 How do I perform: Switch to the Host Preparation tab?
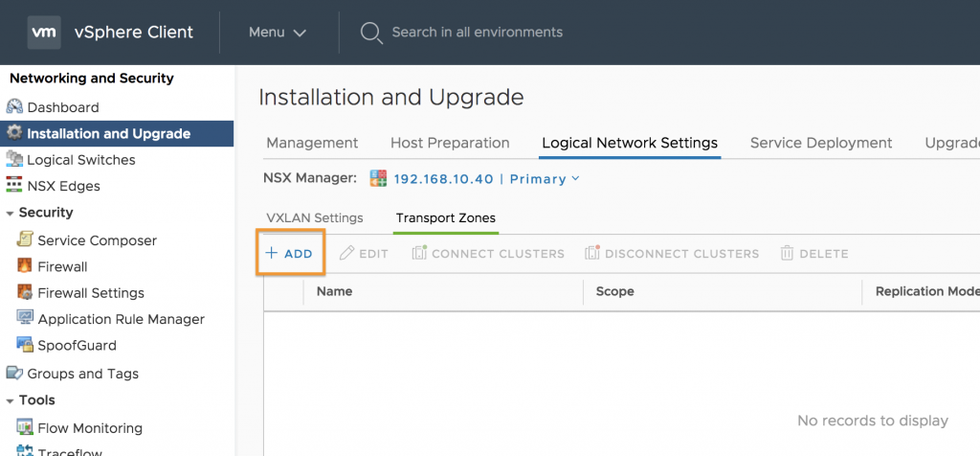450,143
